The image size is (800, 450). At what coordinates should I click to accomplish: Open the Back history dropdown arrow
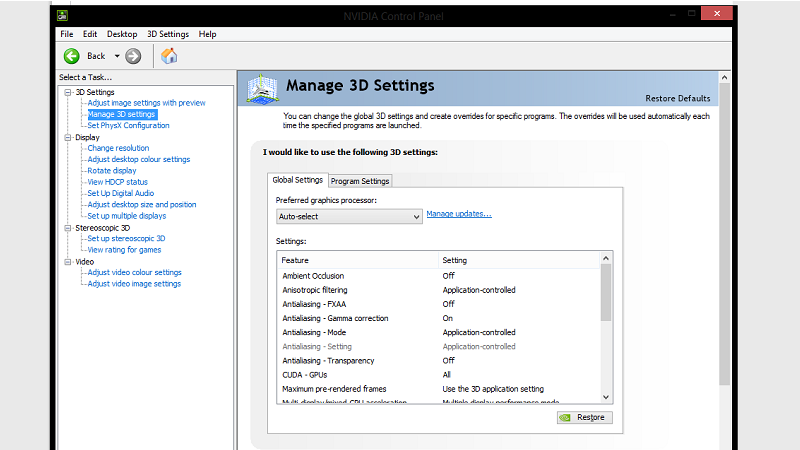[117, 56]
